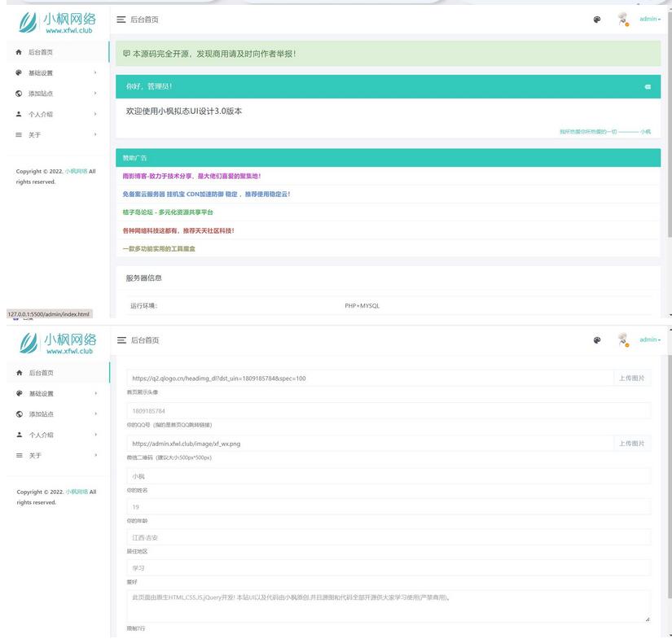Click the 你的姓名 field containing 小枫
Screen dimensions: 672x639
click(389, 475)
